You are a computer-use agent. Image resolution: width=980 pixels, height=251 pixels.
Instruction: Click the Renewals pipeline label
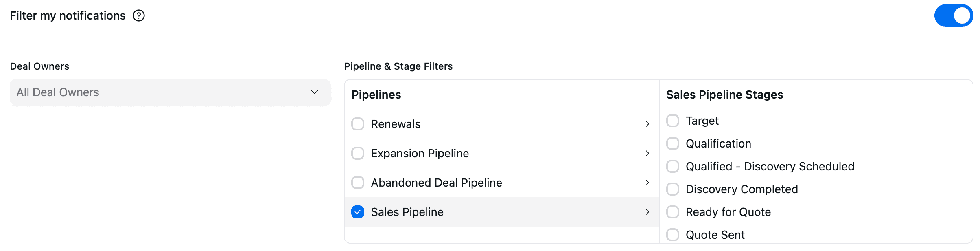pos(396,124)
